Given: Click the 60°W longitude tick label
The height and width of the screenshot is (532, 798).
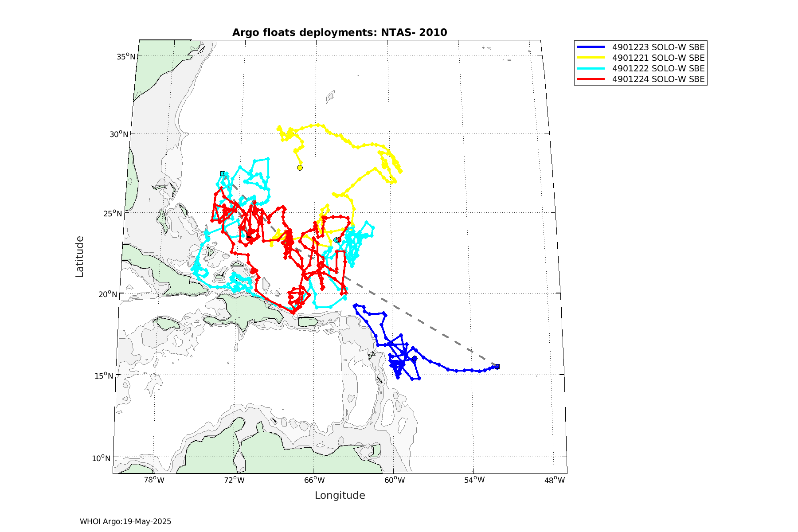Looking at the screenshot, I should [x=394, y=480].
